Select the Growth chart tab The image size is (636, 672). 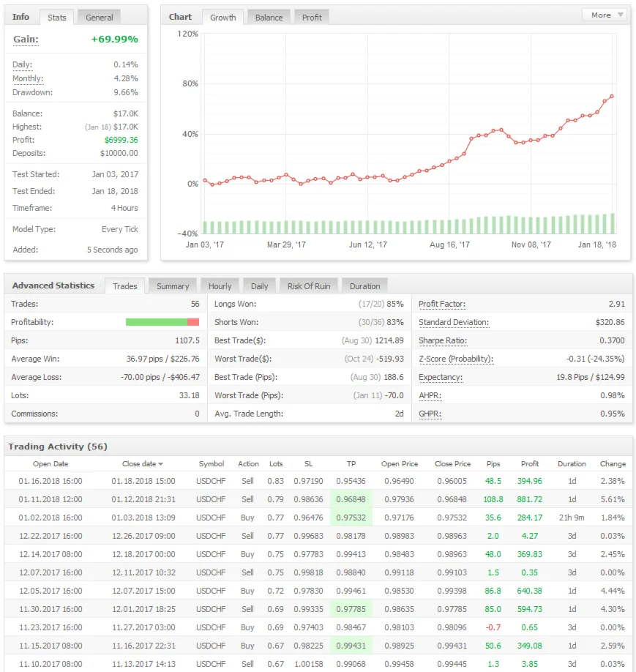[222, 17]
